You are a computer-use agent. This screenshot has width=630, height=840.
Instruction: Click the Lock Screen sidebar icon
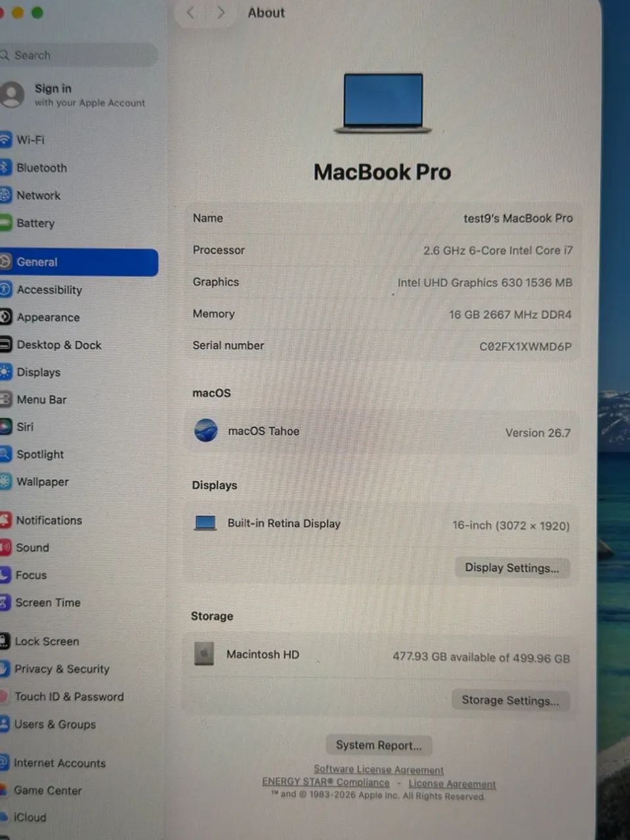5,641
